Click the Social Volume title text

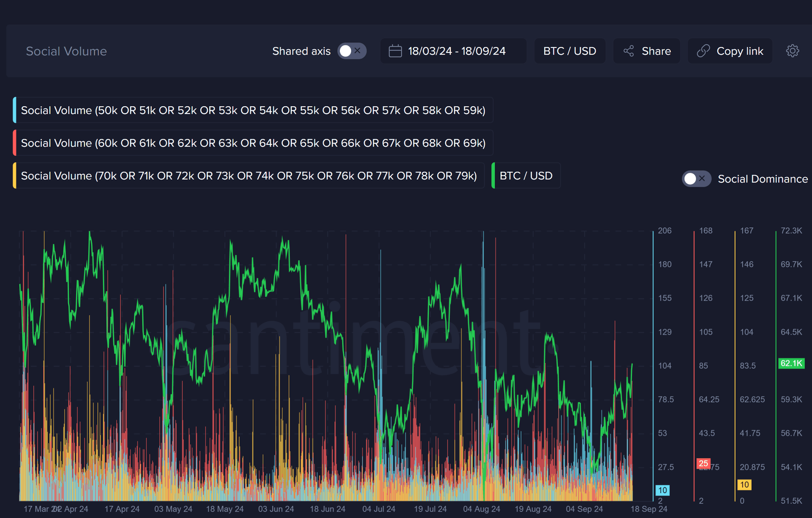pos(66,51)
